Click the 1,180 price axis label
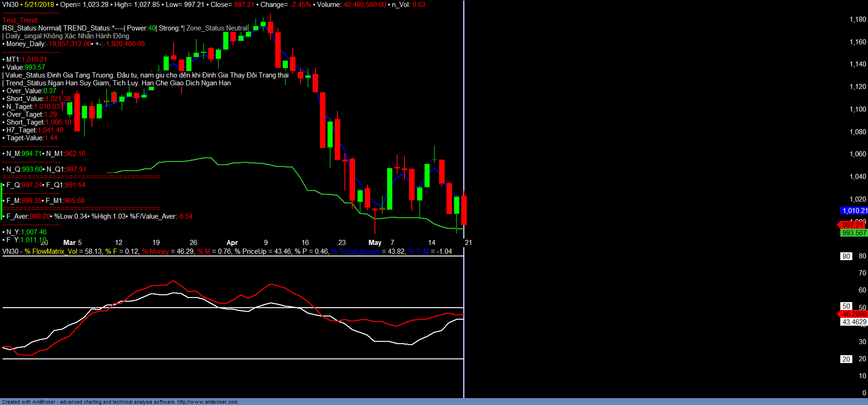The width and height of the screenshot is (868, 405). pyautogui.click(x=857, y=19)
